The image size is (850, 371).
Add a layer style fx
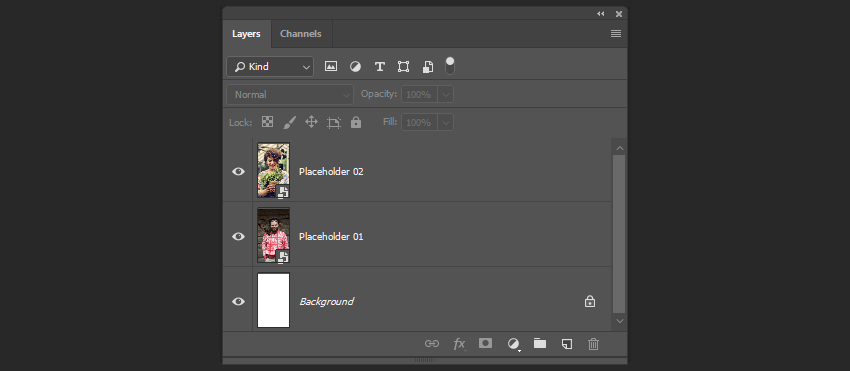[459, 343]
